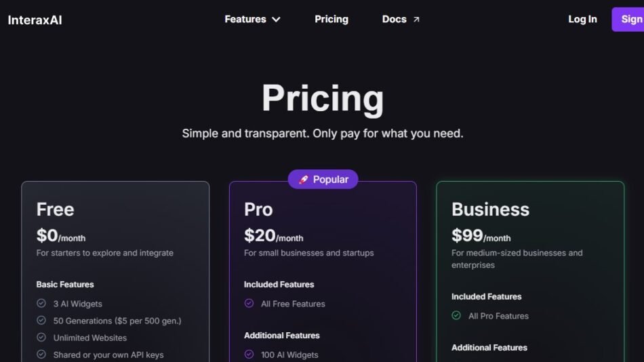The image size is (644, 362).
Task: Expand the Features dropdown menu
Action: click(245, 19)
